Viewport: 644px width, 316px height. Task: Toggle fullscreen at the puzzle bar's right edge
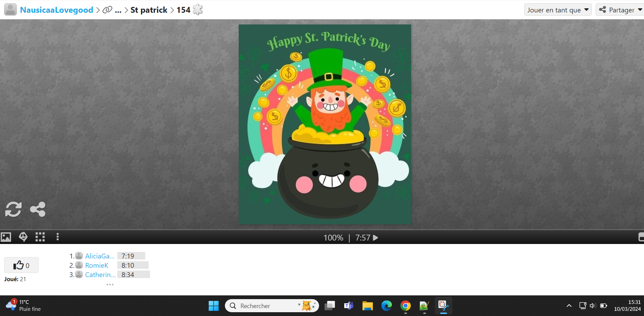click(641, 237)
